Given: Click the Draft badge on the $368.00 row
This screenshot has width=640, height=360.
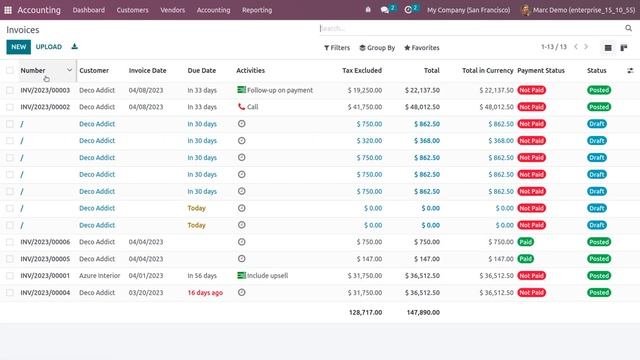Looking at the screenshot, I should 597,141.
